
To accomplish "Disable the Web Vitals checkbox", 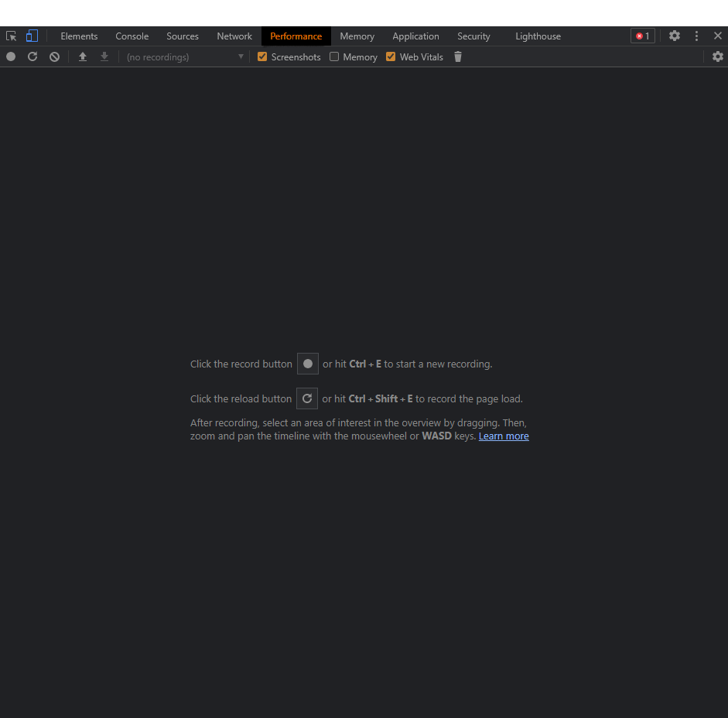I will tap(391, 56).
